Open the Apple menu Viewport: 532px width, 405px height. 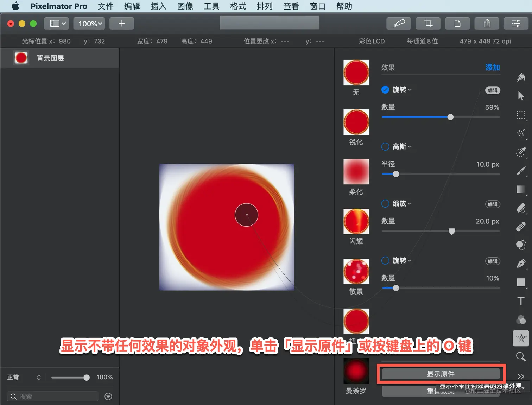(15, 6)
